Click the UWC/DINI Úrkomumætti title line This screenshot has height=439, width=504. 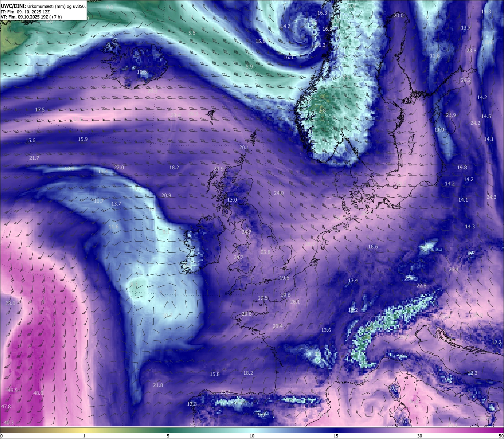[43, 6]
